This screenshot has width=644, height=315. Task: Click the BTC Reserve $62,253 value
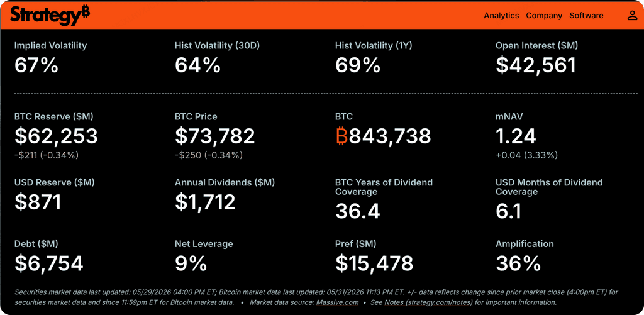pos(56,136)
